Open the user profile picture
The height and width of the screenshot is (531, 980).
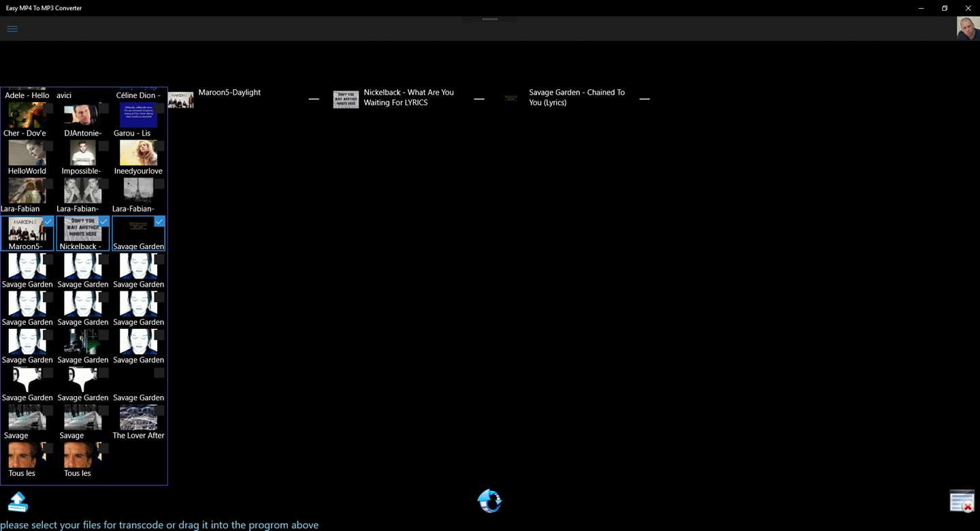[x=968, y=29]
